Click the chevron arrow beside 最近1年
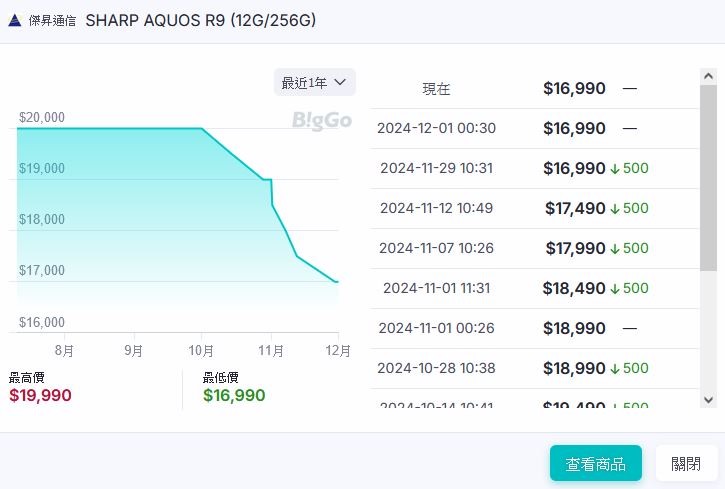This screenshot has width=725, height=489. click(x=340, y=82)
